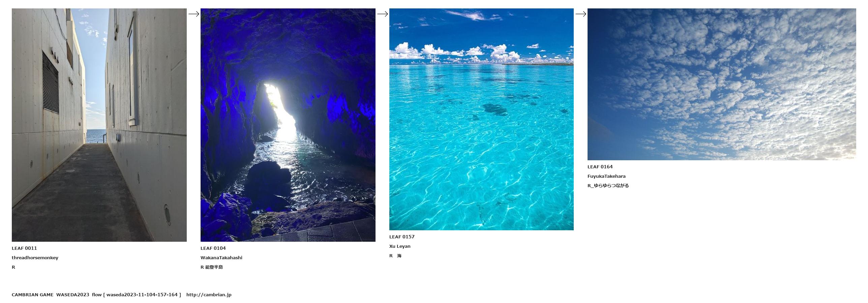
Task: Open the concrete alley photo
Action: coord(99,125)
